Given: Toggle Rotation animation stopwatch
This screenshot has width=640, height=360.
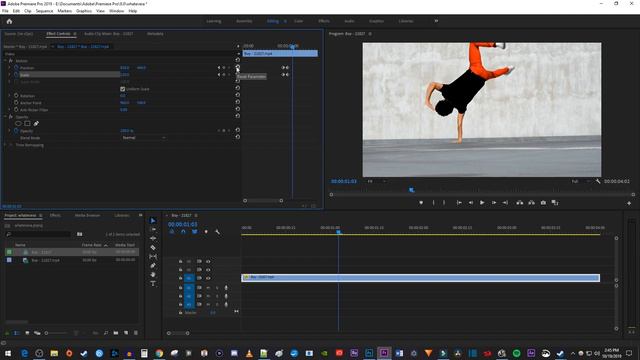Looking at the screenshot, I should click(x=16, y=96).
